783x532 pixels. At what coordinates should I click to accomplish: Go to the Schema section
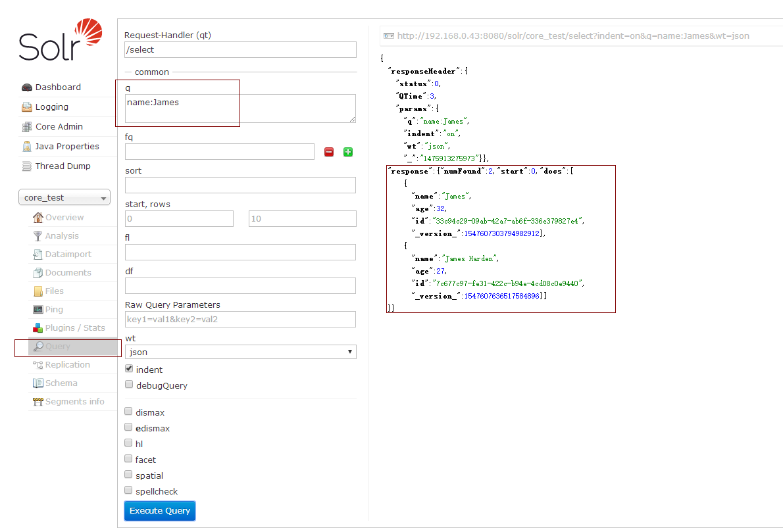[x=61, y=383]
